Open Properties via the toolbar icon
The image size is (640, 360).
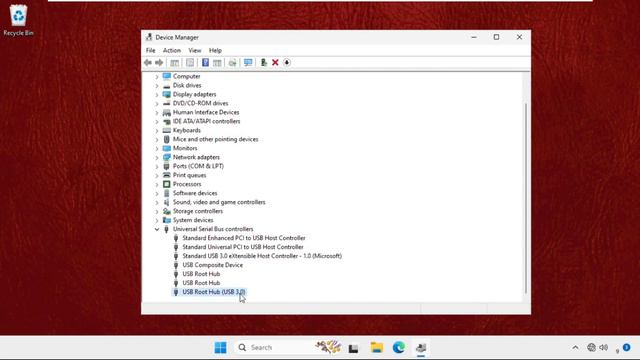pos(190,62)
